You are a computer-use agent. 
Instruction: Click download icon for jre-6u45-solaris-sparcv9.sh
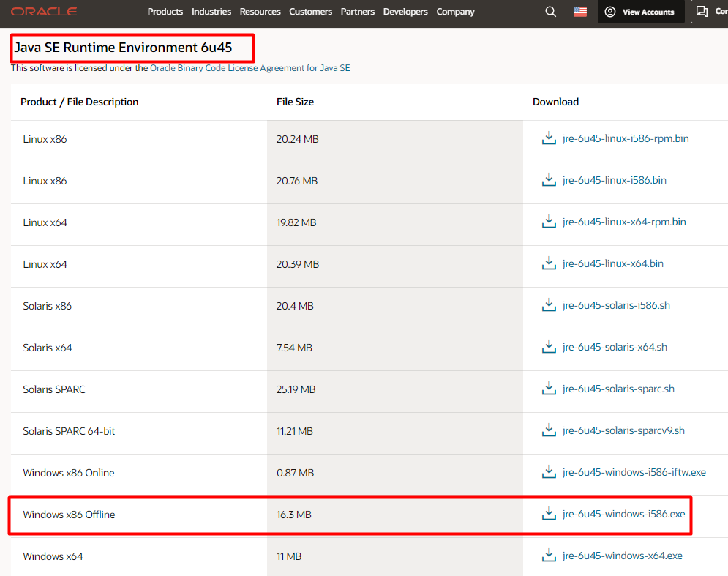click(x=549, y=430)
